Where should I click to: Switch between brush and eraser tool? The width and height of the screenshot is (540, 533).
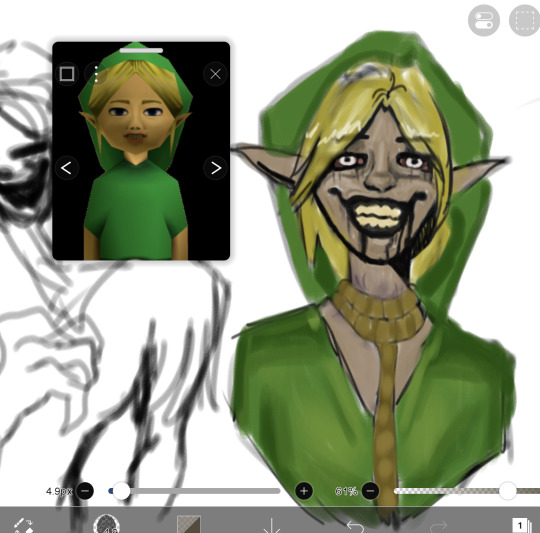coord(23,525)
